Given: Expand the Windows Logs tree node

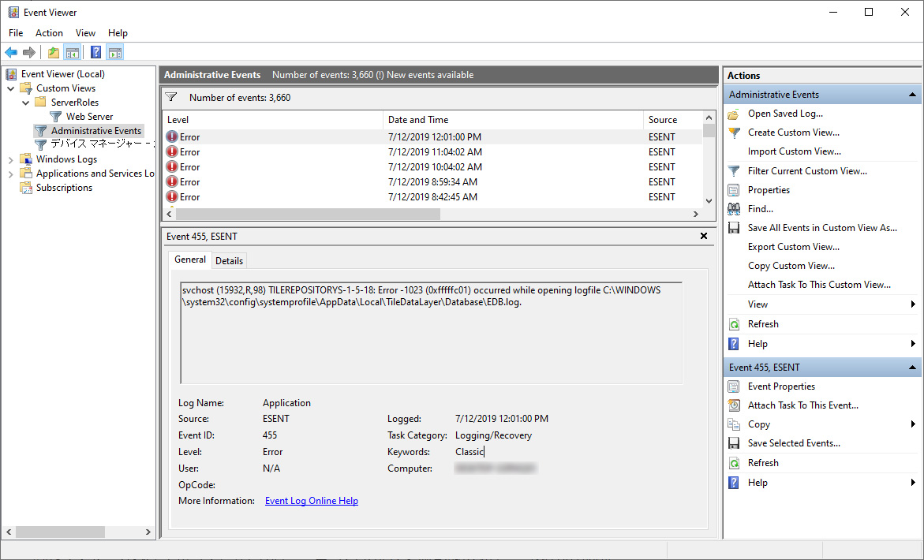Looking at the screenshot, I should (11, 159).
